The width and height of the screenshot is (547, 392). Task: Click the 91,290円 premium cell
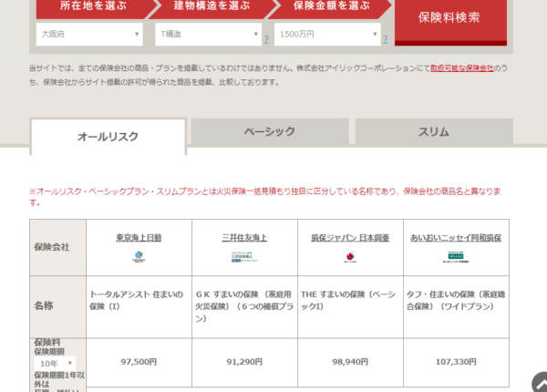[x=244, y=362]
